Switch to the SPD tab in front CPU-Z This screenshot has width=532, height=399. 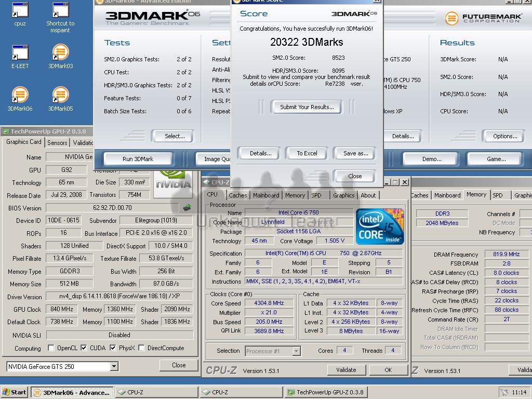coord(316,195)
